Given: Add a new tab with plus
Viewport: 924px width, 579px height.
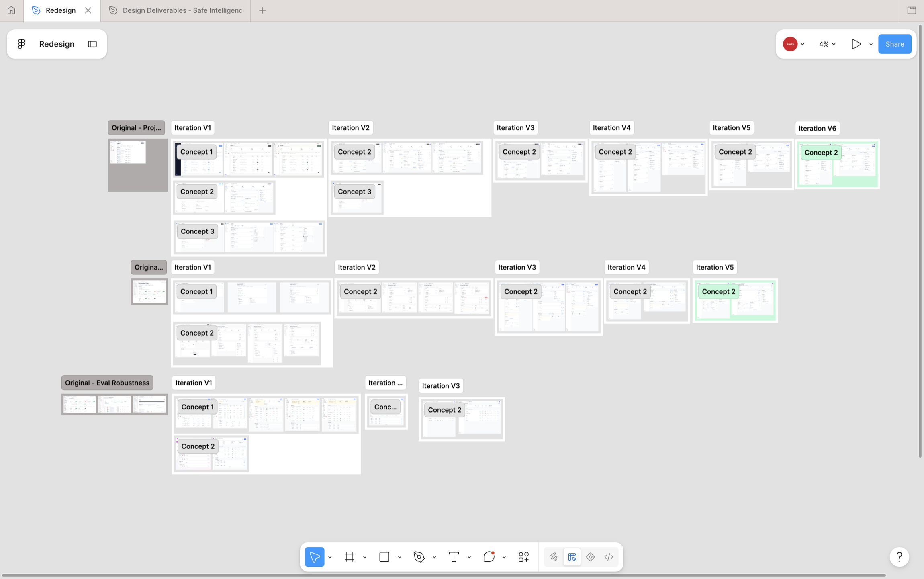Looking at the screenshot, I should [x=262, y=10].
